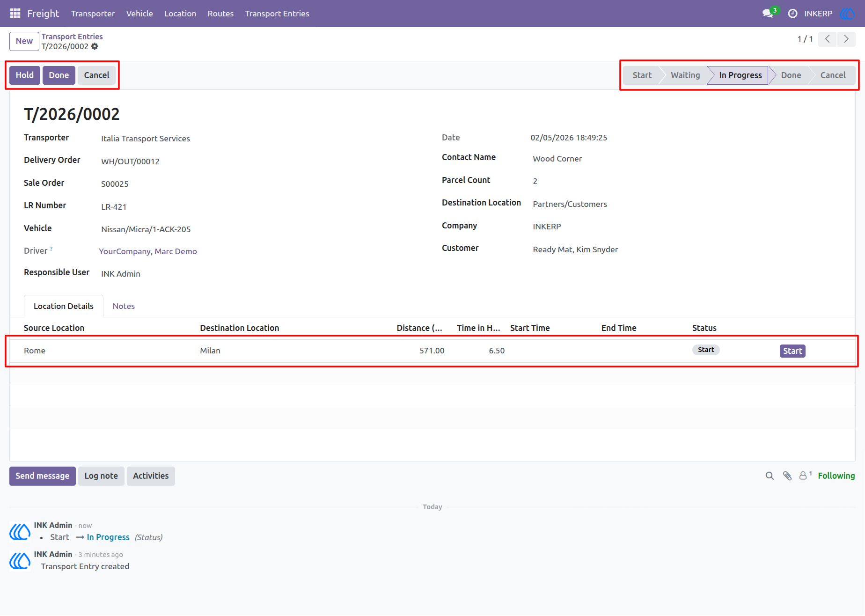Image resolution: width=865 pixels, height=616 pixels.
Task: Select the Done stage in status bar
Action: click(x=791, y=75)
